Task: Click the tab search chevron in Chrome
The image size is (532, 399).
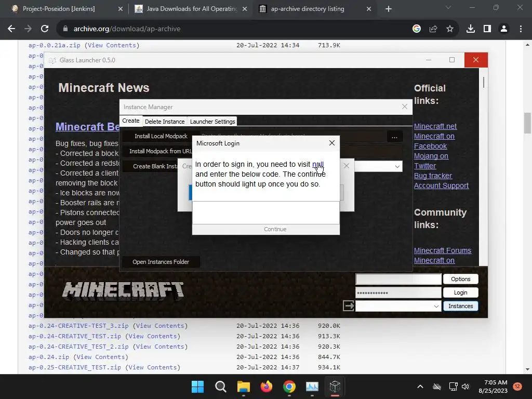Action: pos(448,7)
